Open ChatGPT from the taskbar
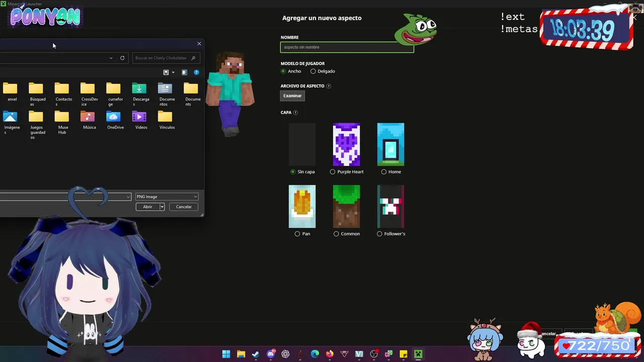Screen dimensions: 644x362 [x=285, y=354]
